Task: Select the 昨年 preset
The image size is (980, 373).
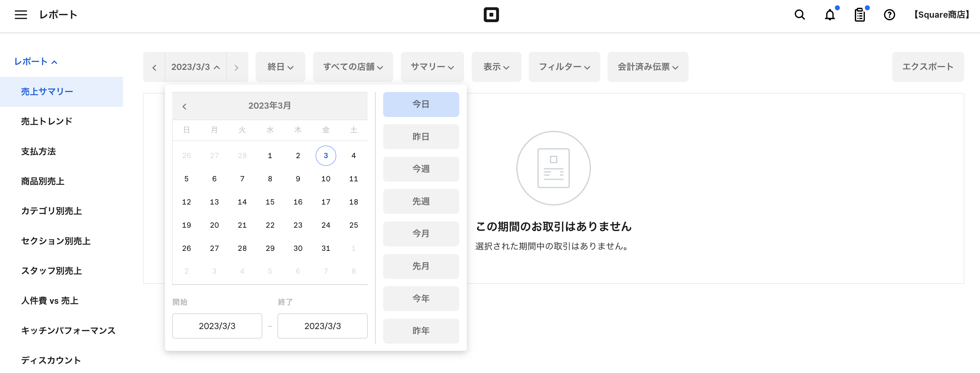Action: [421, 331]
